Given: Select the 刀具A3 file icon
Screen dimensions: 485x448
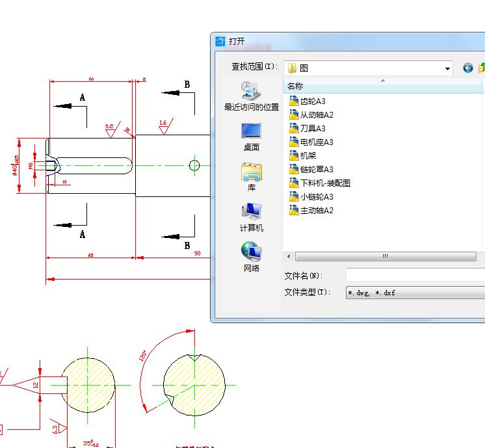Looking at the screenshot, I should coord(294,128).
